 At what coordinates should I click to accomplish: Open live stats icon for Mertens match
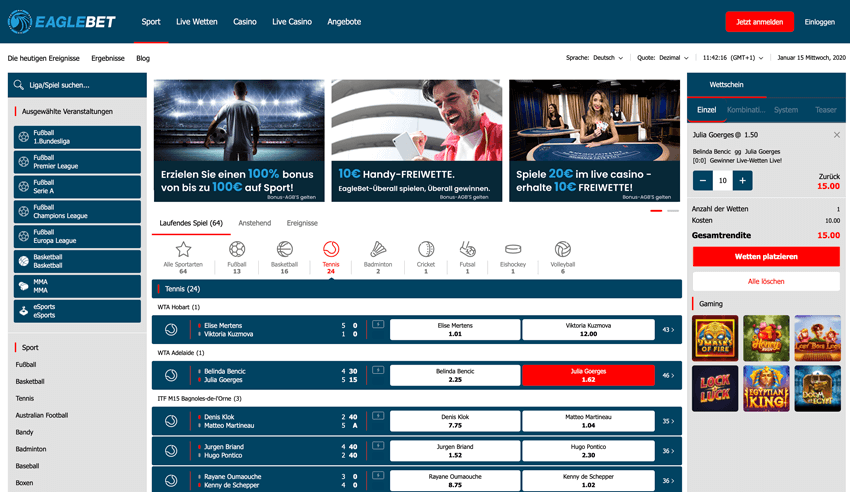(378, 325)
